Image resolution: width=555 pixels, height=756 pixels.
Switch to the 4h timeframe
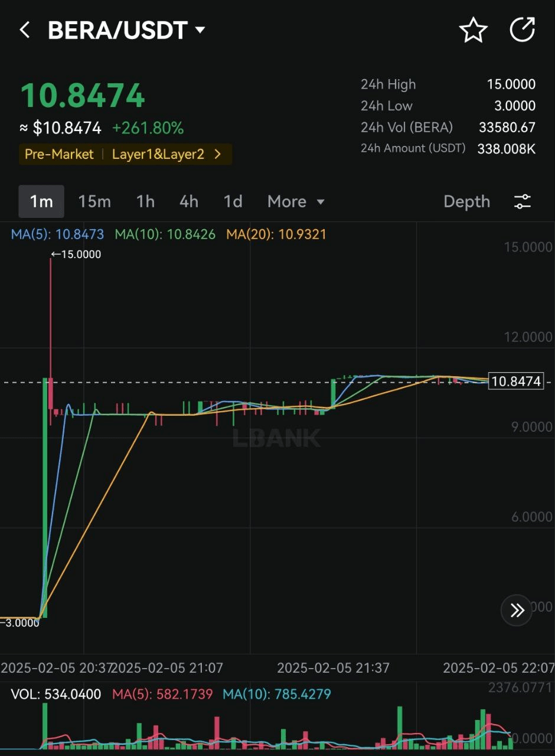point(189,202)
